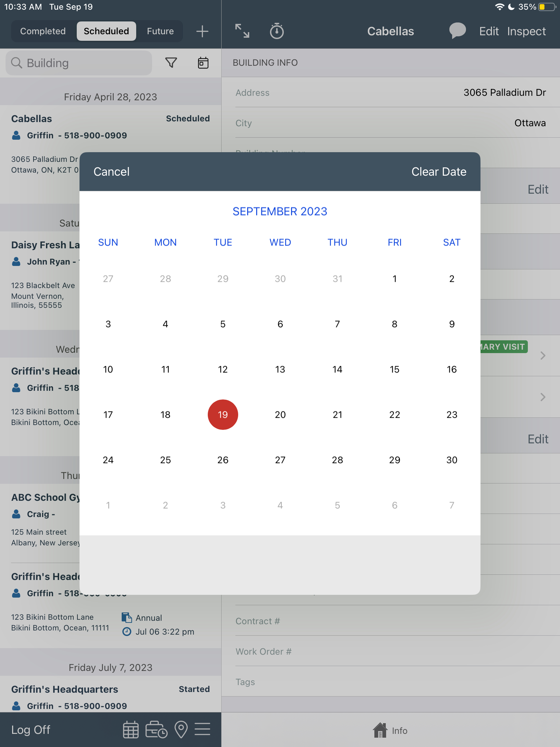Open the chat bubble comments icon

coord(457,31)
